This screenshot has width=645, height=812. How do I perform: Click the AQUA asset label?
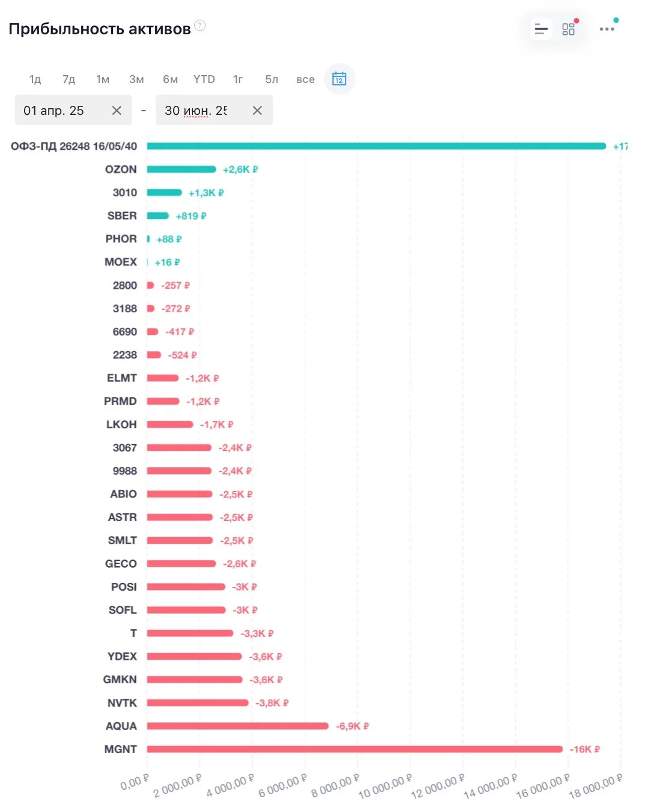pyautogui.click(x=121, y=726)
